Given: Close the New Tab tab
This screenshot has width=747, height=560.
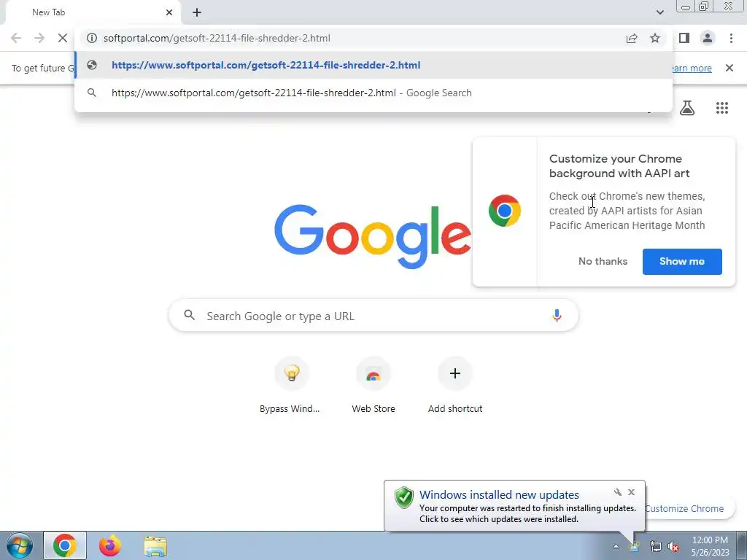Looking at the screenshot, I should pyautogui.click(x=169, y=12).
